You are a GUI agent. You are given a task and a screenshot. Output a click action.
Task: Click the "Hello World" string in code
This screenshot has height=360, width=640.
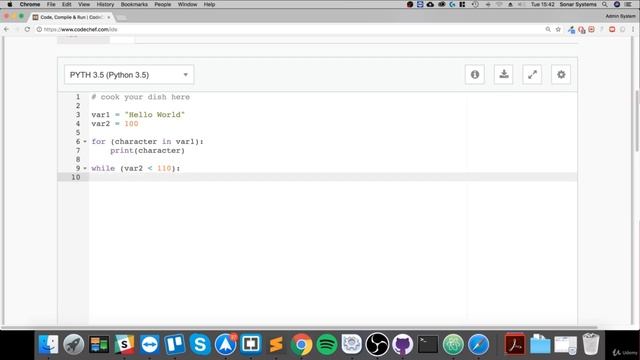(x=155, y=115)
